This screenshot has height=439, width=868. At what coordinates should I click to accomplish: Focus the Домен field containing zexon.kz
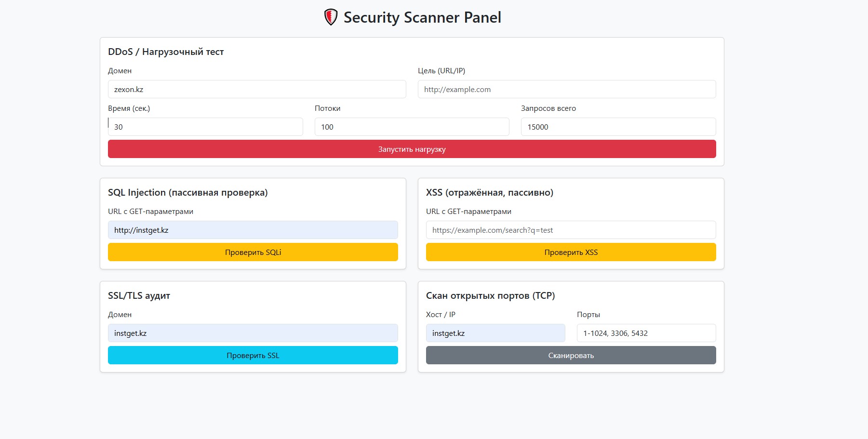click(256, 89)
